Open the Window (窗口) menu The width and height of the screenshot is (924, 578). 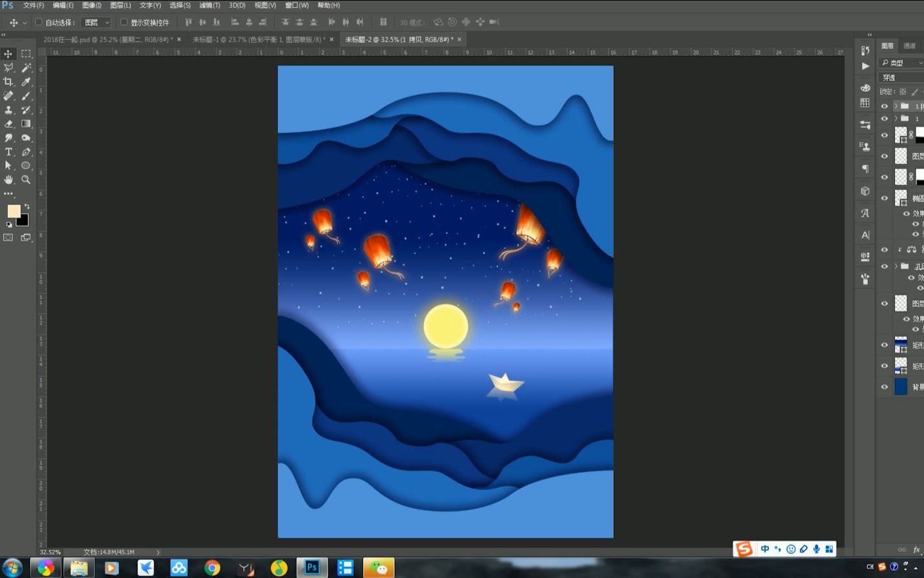[297, 5]
